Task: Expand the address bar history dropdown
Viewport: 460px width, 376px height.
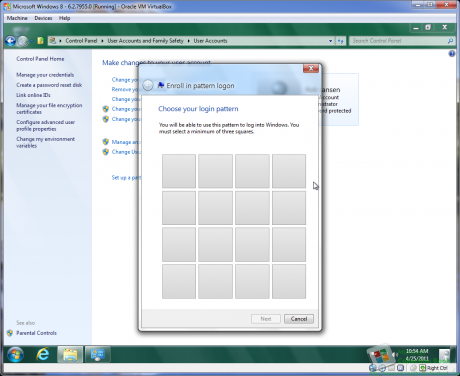Action: 330,41
